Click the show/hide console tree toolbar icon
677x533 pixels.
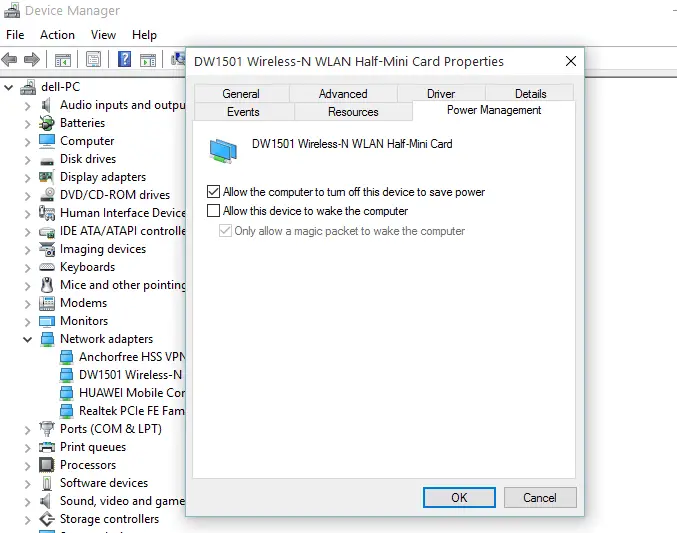63,60
